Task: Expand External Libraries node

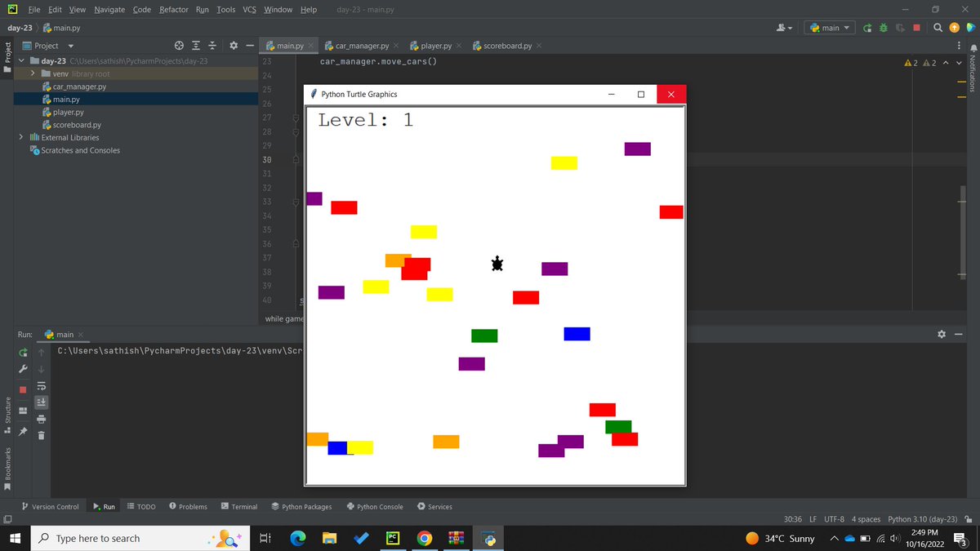Action: tap(21, 137)
